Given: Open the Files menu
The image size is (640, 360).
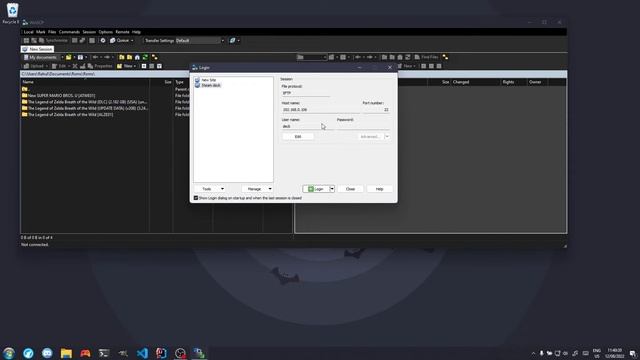Looking at the screenshot, I should (52, 32).
